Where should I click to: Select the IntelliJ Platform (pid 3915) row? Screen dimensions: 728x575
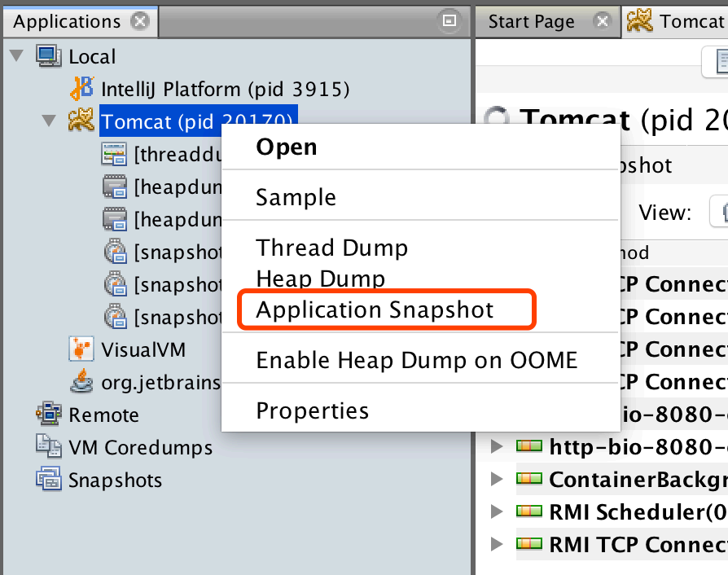(226, 89)
